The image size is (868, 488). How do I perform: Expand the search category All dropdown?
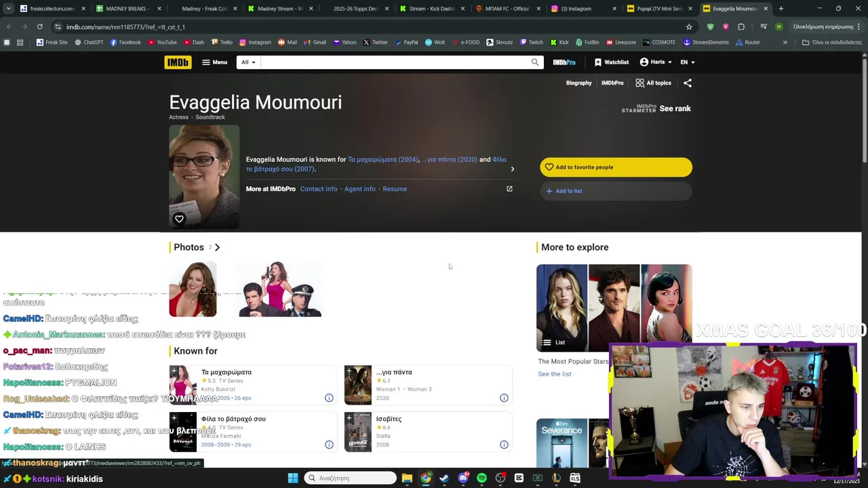pos(248,62)
